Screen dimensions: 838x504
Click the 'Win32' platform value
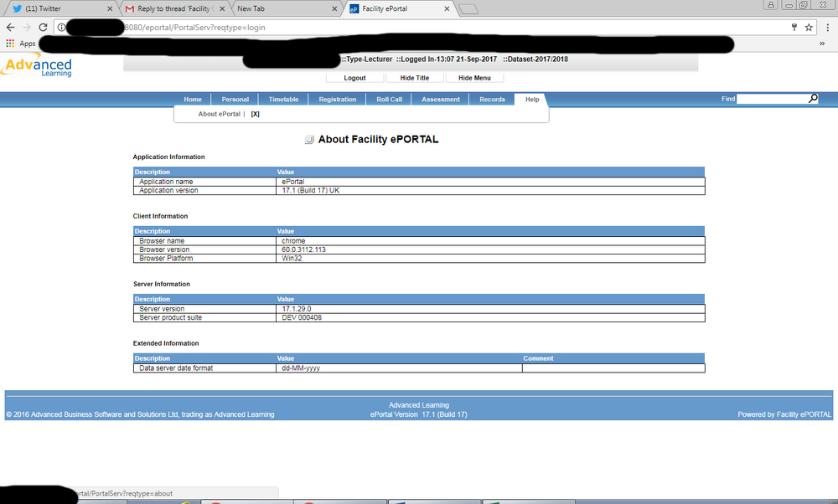click(x=292, y=259)
